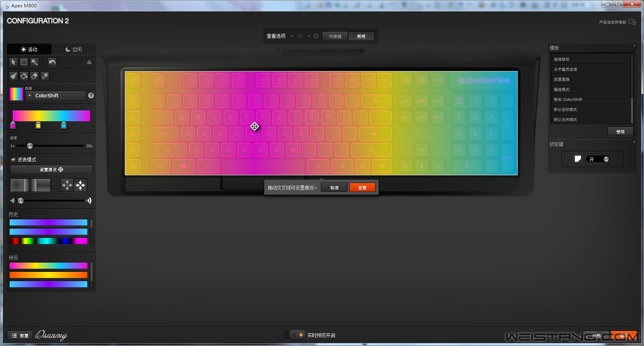Click the wide wavelength speaker icon
Viewport: 644px width, 346px height.
pyautogui.click(x=89, y=201)
